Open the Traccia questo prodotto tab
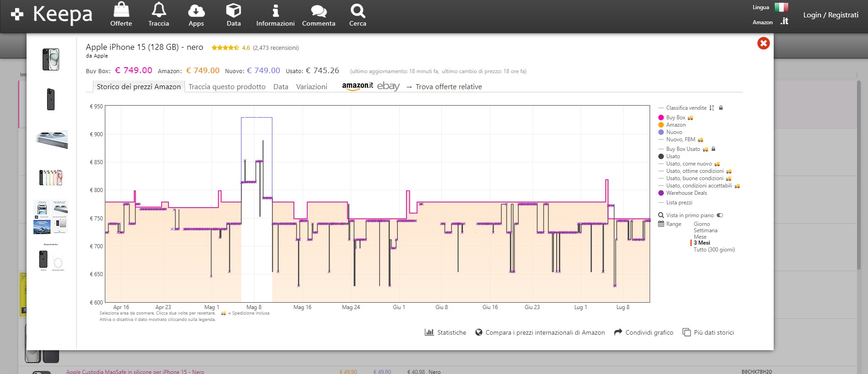 click(227, 87)
